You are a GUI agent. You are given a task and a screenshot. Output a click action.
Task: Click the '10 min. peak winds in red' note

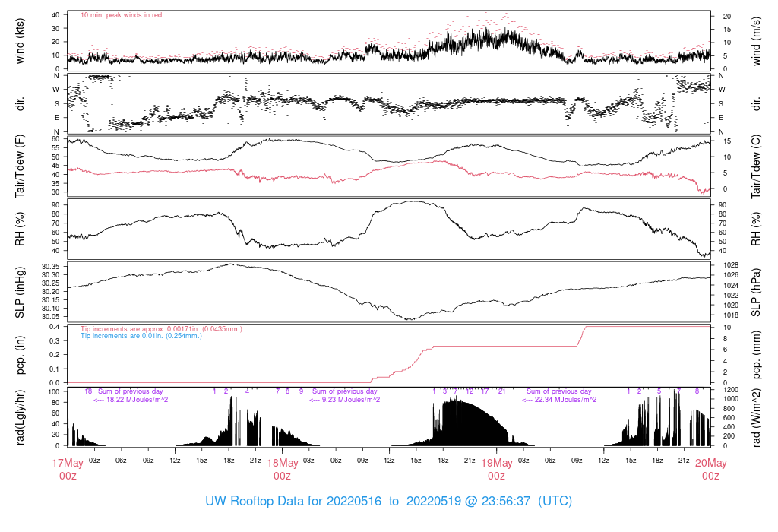(121, 15)
